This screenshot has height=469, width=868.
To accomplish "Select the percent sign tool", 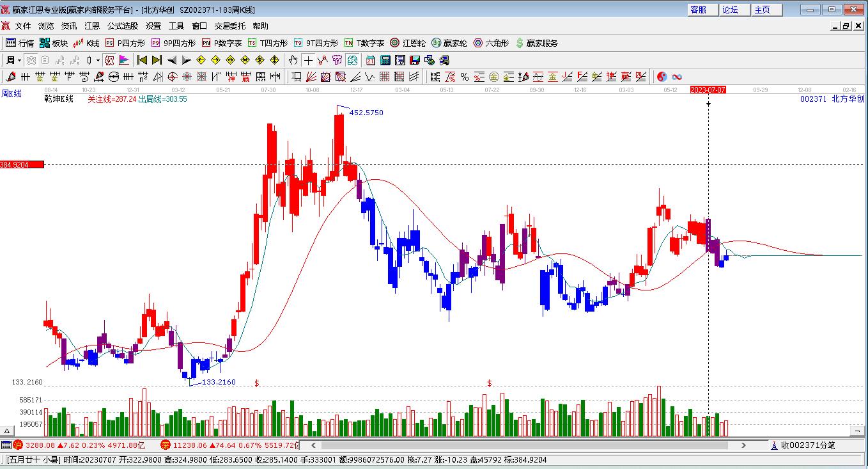I will [465, 77].
